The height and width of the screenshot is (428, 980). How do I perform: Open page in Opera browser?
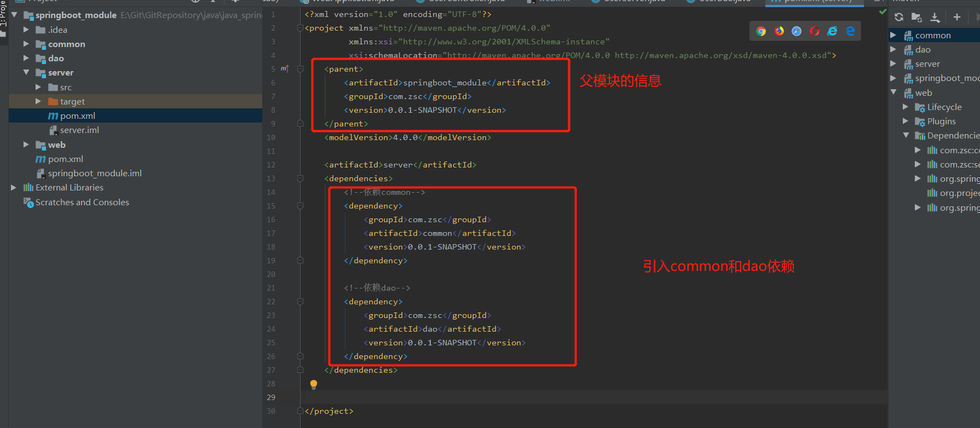click(815, 31)
